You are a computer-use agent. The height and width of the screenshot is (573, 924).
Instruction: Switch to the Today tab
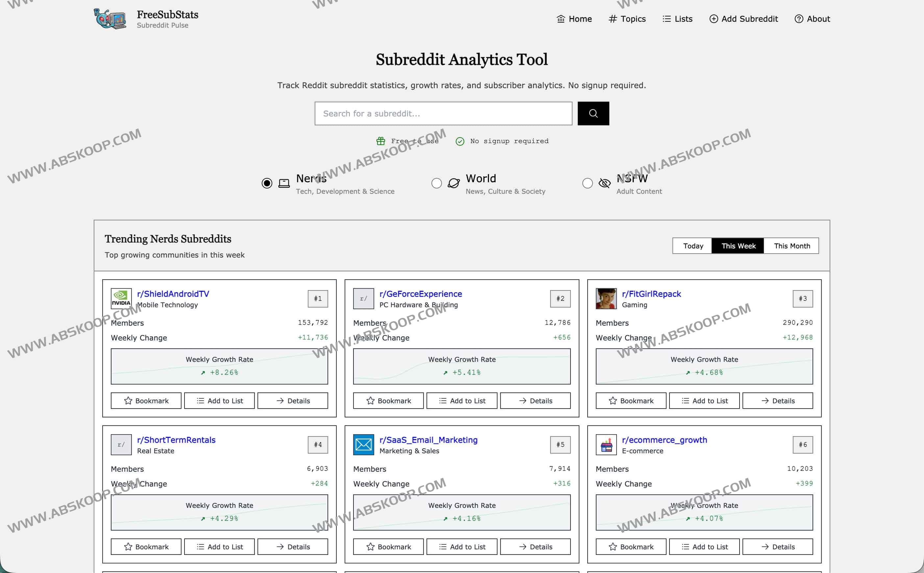(x=693, y=246)
